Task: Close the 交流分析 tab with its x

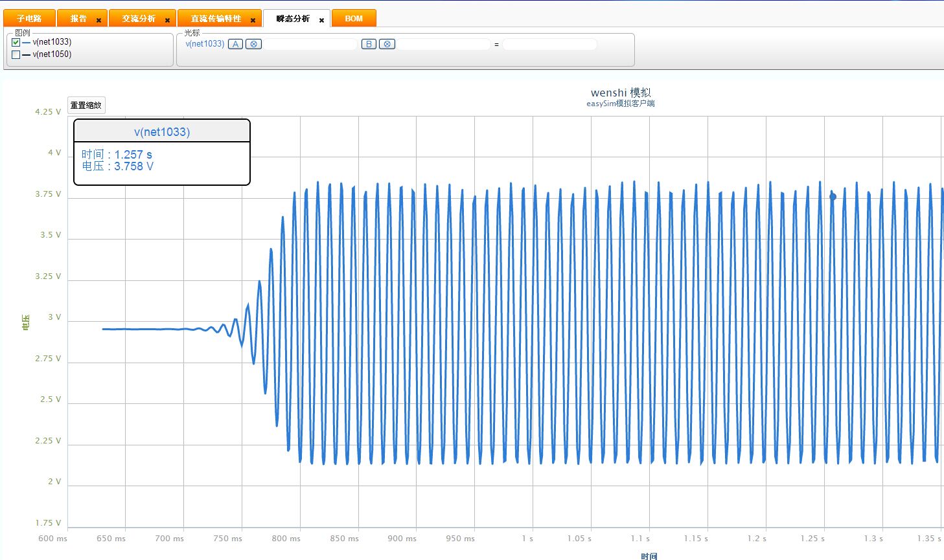Action: point(167,21)
